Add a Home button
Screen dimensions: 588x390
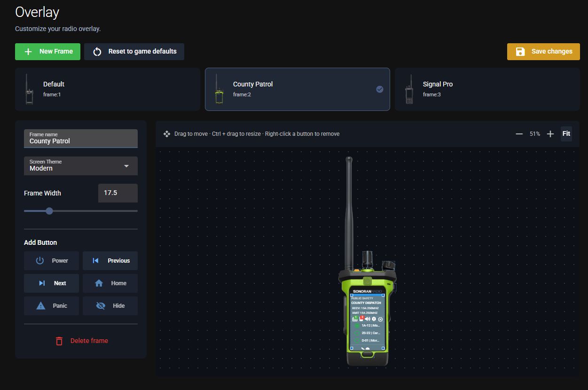point(110,283)
